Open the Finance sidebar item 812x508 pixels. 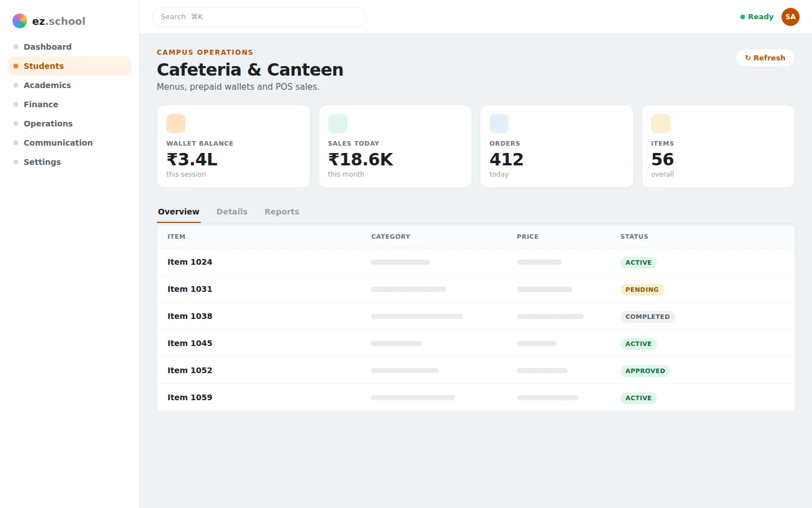point(70,104)
